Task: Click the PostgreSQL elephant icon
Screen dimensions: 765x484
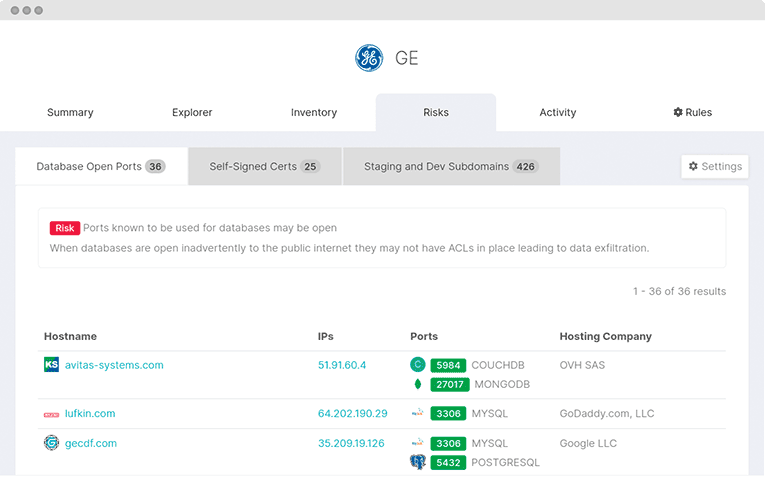Action: coord(418,462)
